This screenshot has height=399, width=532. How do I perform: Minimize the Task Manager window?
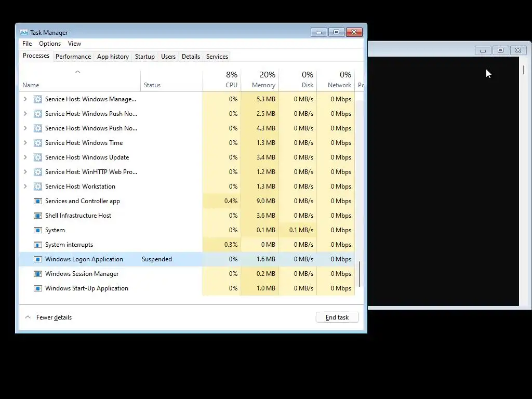coord(318,32)
